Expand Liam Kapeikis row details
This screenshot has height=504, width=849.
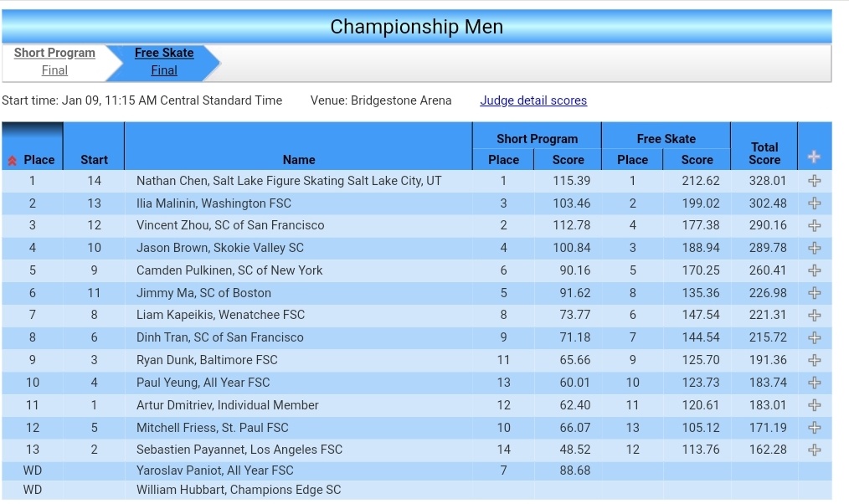pos(815,315)
